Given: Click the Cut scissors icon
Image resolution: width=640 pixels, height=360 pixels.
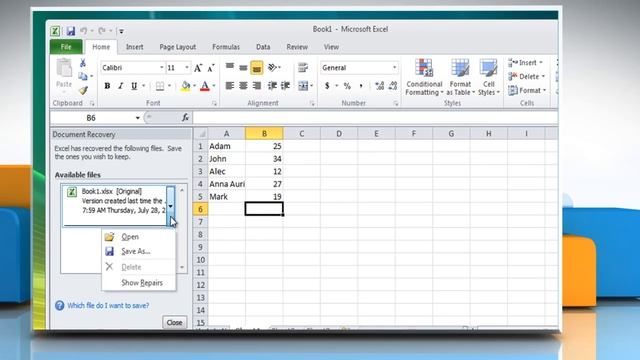Looking at the screenshot, I should coord(83,63).
